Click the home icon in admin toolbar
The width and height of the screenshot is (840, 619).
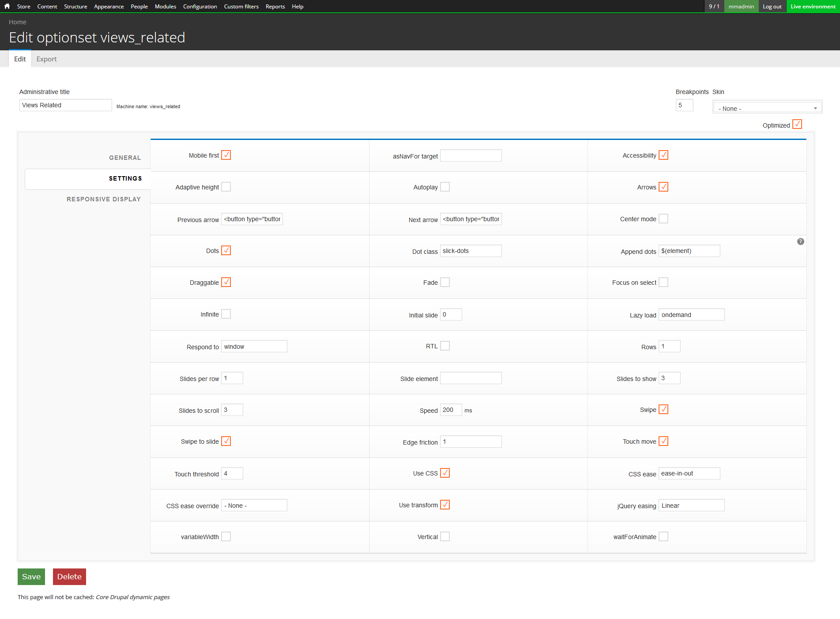(7, 6)
